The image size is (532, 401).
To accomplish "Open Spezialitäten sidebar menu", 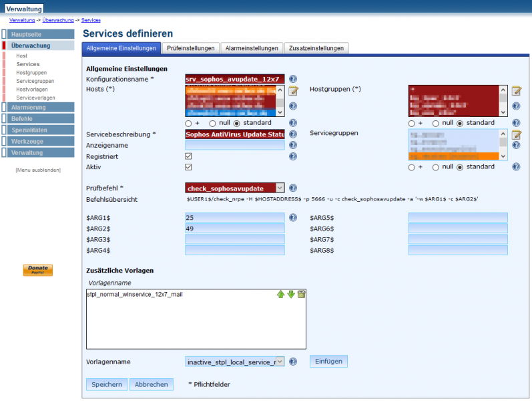I will pyautogui.click(x=41, y=130).
